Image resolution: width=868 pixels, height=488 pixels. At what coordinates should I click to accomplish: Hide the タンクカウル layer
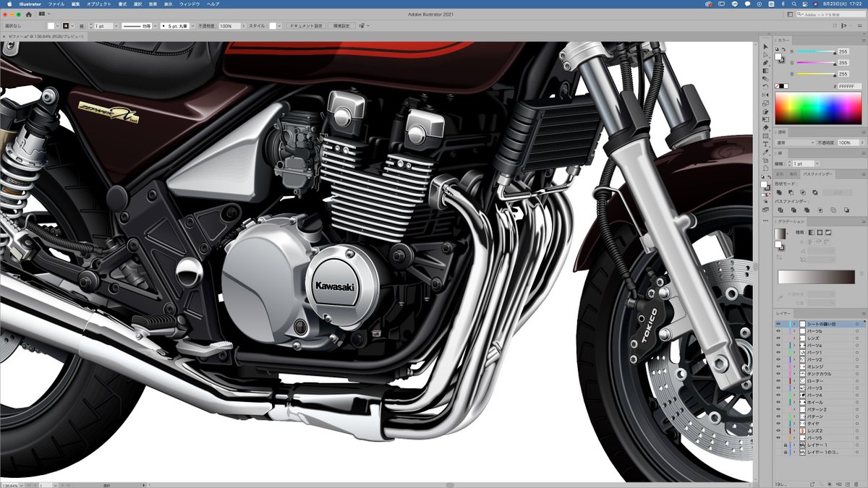pyautogui.click(x=778, y=374)
